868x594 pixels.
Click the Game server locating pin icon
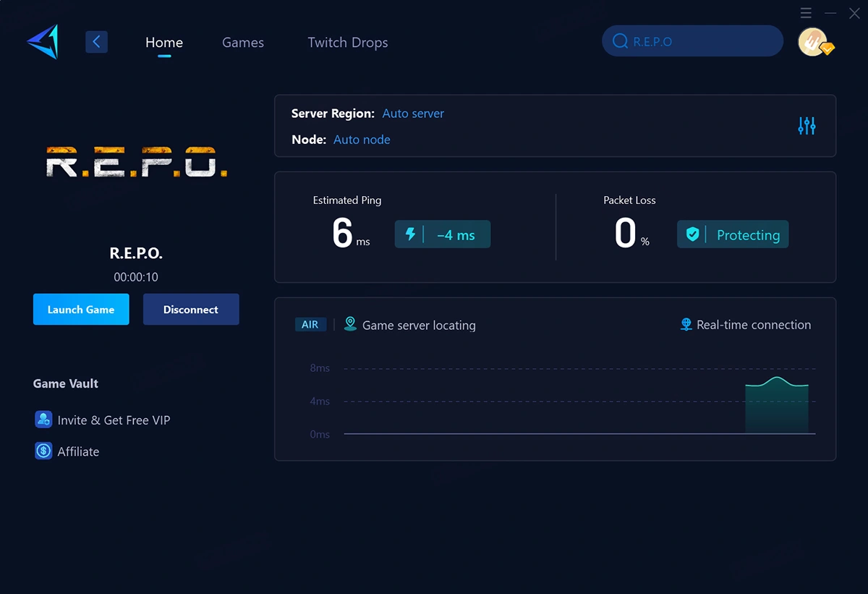350,324
